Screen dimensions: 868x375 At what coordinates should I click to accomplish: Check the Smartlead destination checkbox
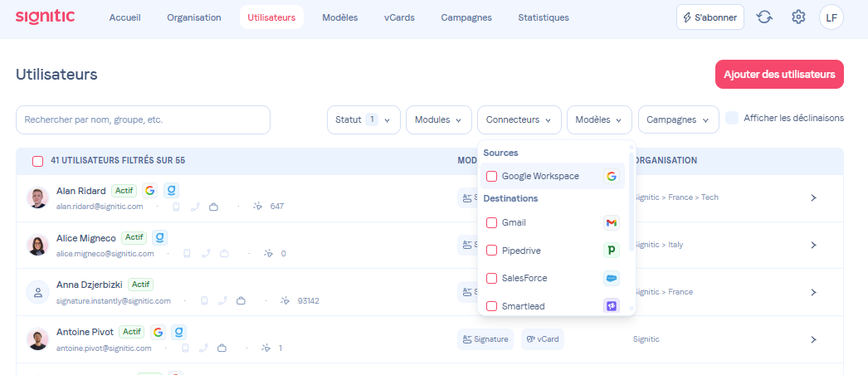(491, 306)
